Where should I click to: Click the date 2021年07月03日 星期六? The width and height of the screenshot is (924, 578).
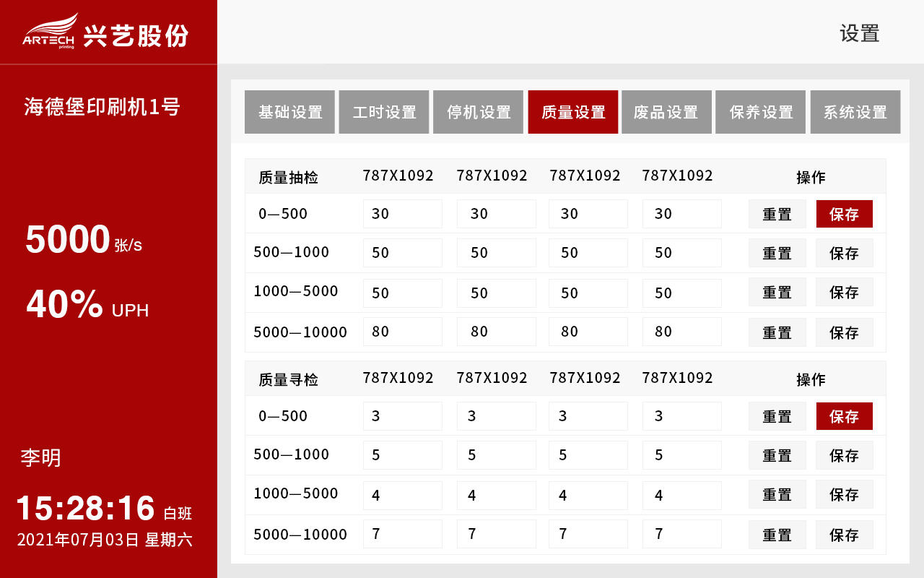105,540
